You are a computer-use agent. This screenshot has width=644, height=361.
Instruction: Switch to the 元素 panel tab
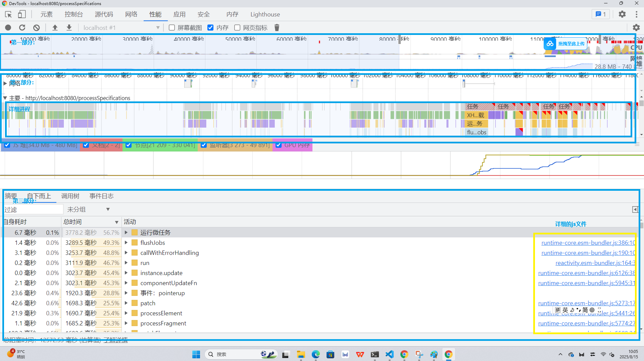point(47,14)
